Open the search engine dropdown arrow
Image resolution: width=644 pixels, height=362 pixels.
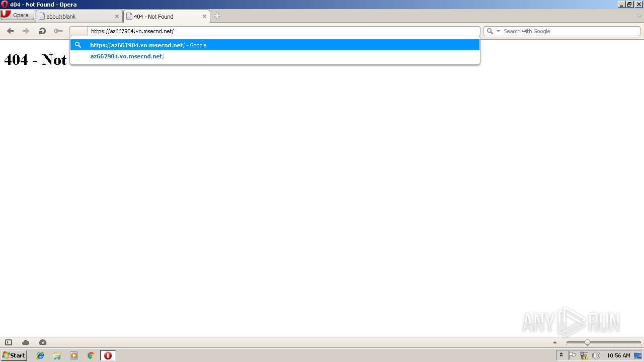click(x=498, y=31)
